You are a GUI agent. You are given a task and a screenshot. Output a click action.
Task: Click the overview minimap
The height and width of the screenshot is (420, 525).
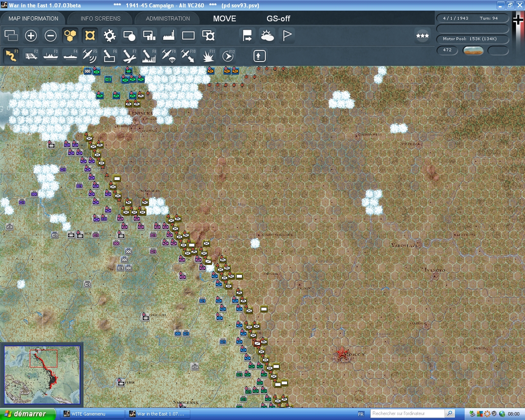pos(42,374)
